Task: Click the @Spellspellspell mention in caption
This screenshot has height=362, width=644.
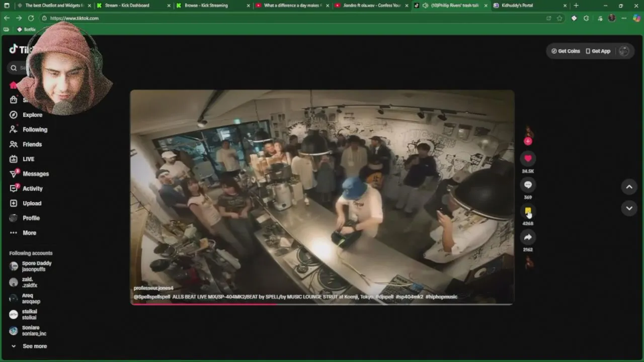Action: [152, 297]
